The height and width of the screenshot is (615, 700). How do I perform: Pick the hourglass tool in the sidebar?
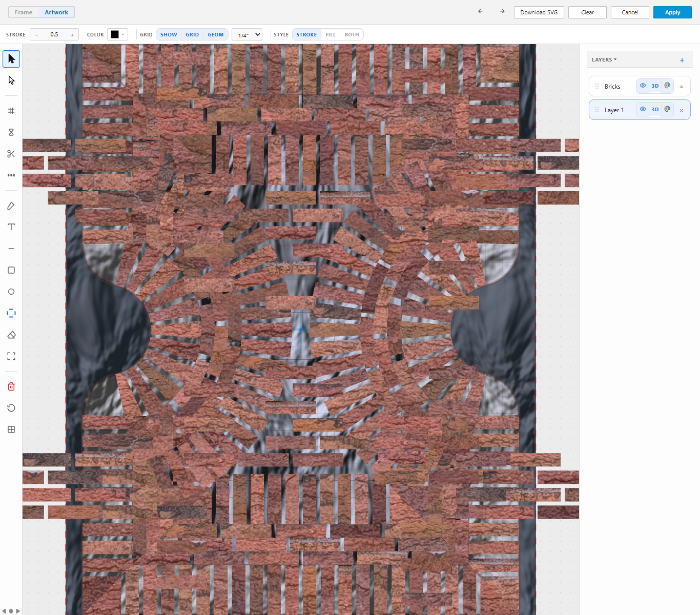pos(11,132)
